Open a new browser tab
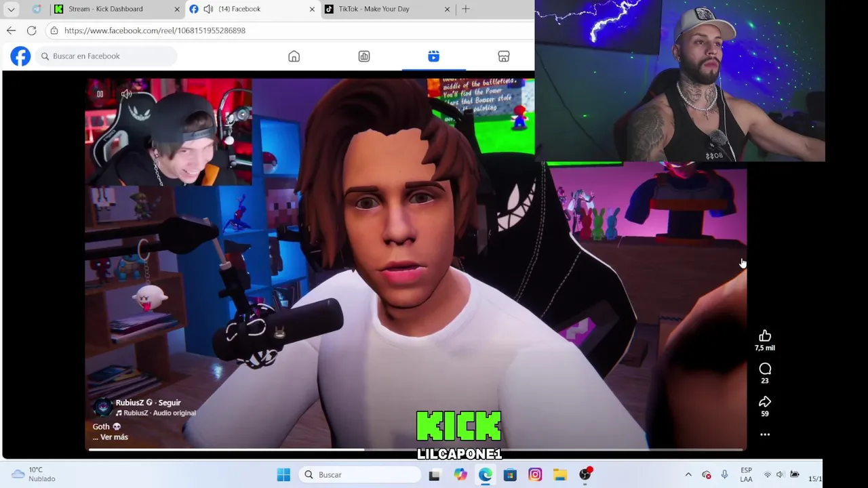Image resolution: width=868 pixels, height=488 pixels. pos(465,9)
